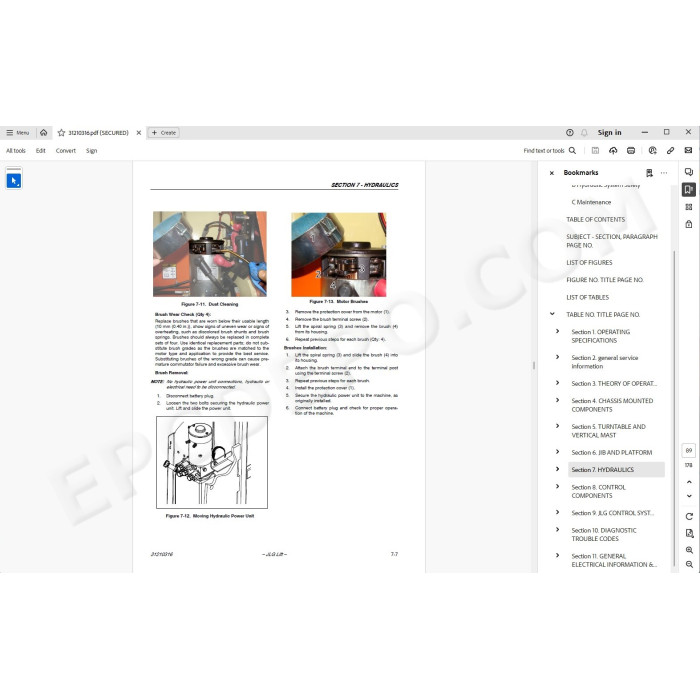
Task: Click the copy link icon
Action: tap(671, 151)
